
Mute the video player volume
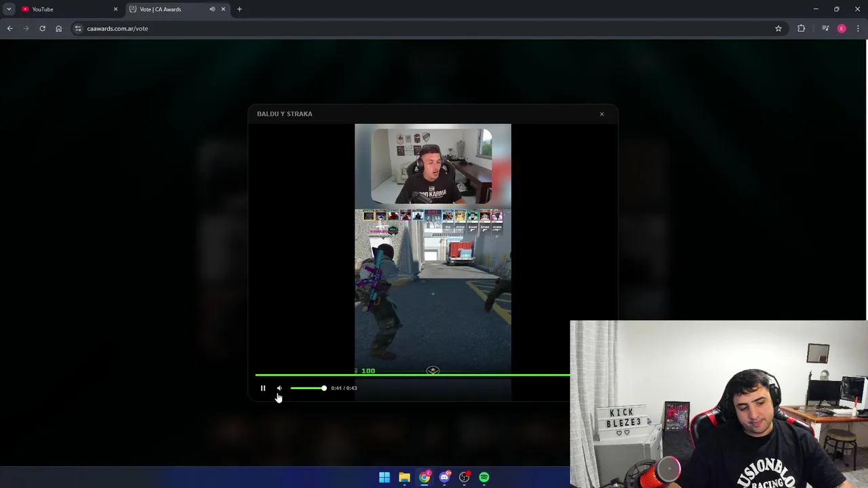click(279, 388)
